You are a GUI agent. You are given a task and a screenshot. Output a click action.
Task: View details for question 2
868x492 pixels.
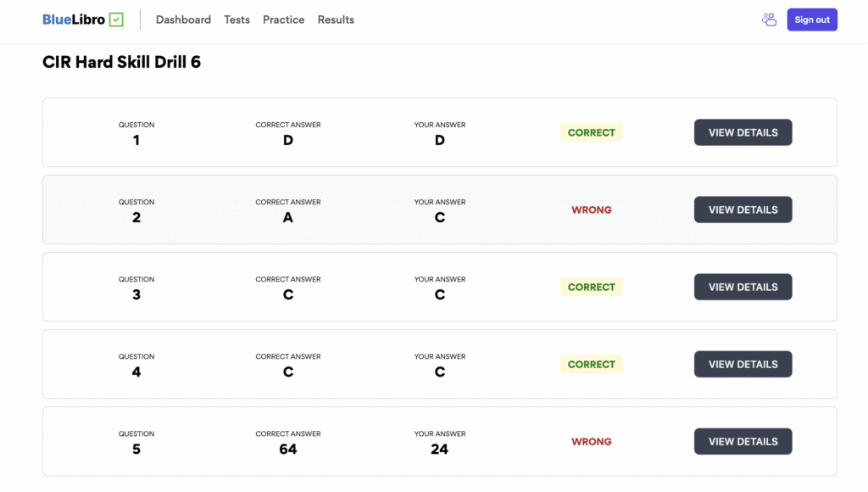coord(743,210)
